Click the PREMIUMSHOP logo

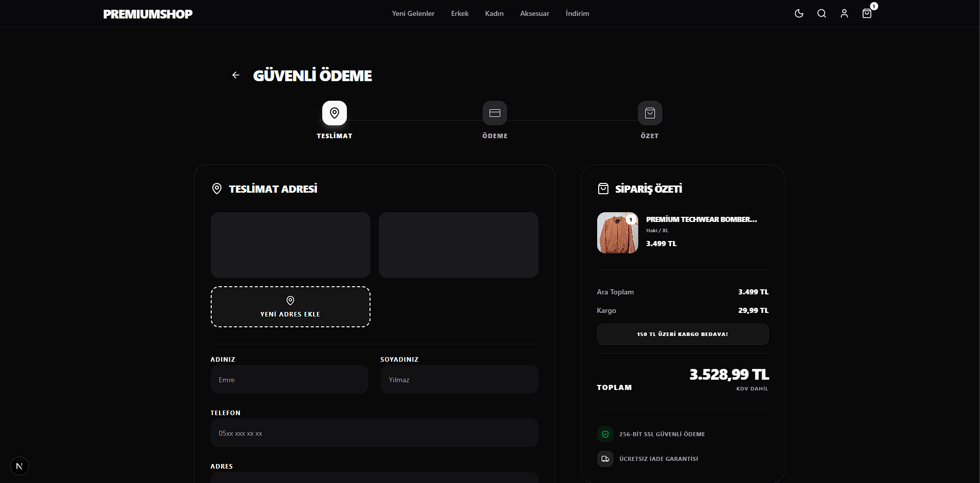click(147, 14)
